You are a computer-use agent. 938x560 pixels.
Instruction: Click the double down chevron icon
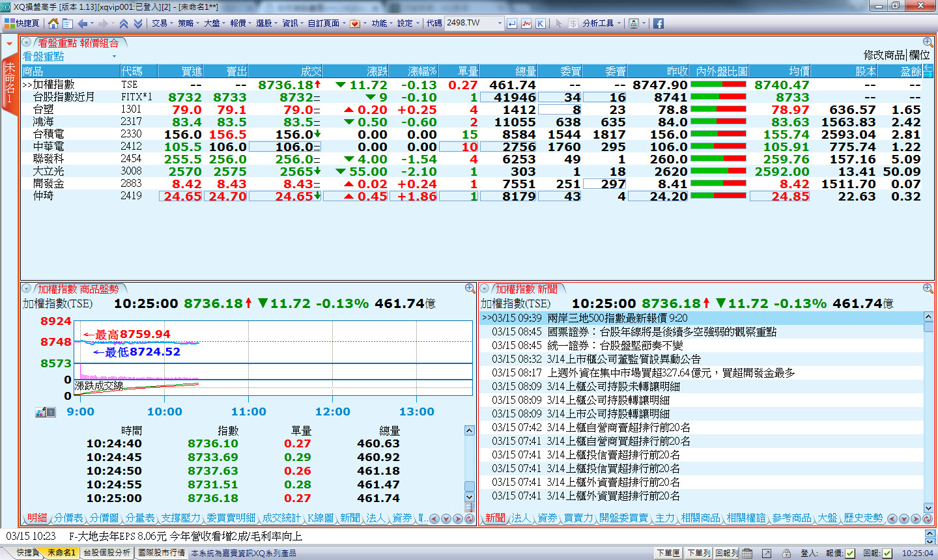(138, 23)
